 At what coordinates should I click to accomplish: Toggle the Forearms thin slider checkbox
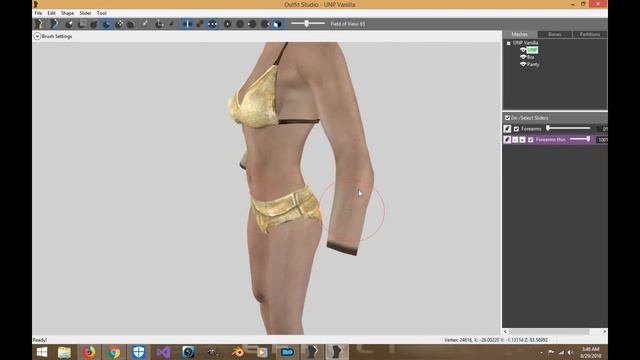pos(531,140)
